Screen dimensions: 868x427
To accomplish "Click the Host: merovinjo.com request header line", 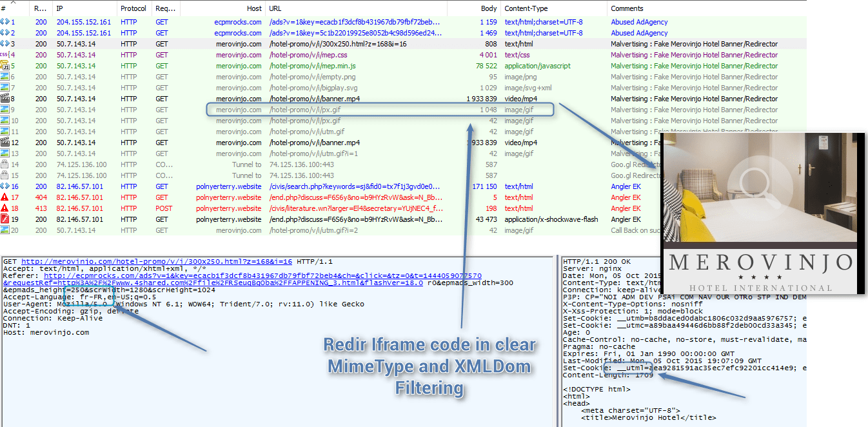I will (46, 332).
